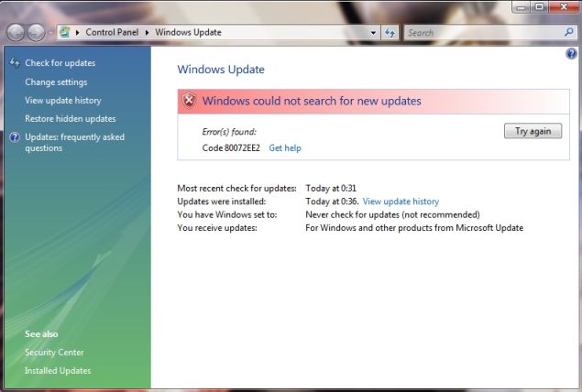Image resolution: width=582 pixels, height=392 pixels.
Task: Click error code text 80072EE2
Action: tap(242, 148)
